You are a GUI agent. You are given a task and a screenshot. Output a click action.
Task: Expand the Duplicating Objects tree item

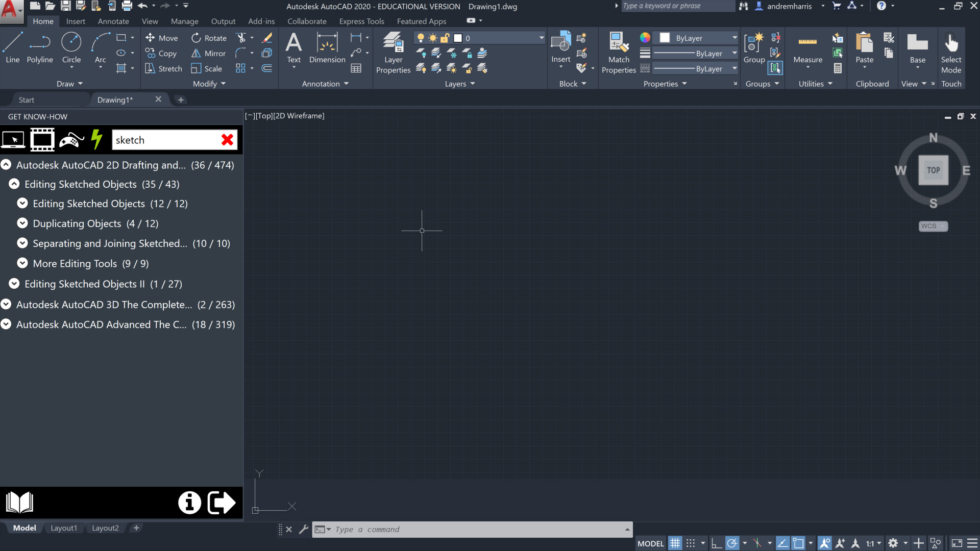pyautogui.click(x=22, y=223)
